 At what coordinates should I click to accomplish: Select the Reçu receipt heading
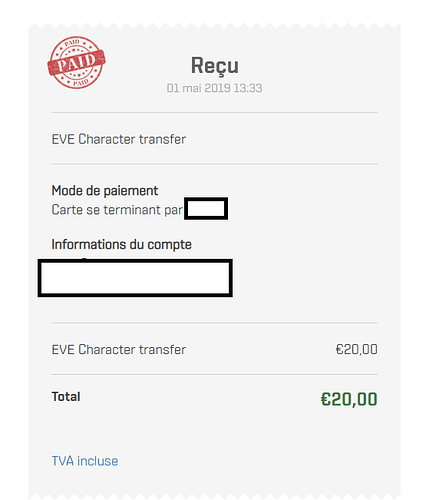(214, 66)
